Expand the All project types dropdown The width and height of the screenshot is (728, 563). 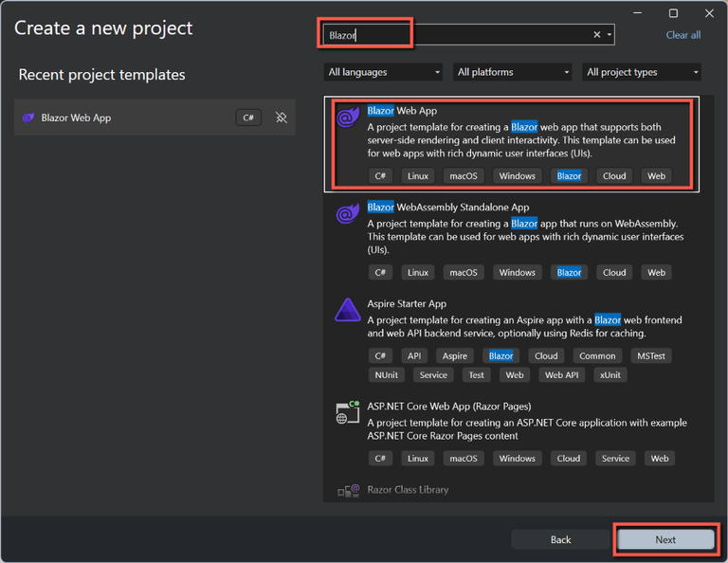point(642,72)
